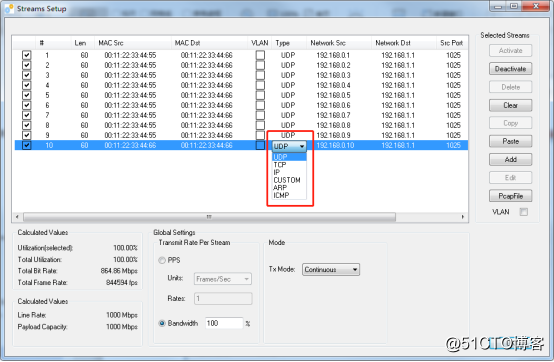Screen dimensions: 554x362
Task: Select the Bandwidth radio button
Action: click(162, 323)
